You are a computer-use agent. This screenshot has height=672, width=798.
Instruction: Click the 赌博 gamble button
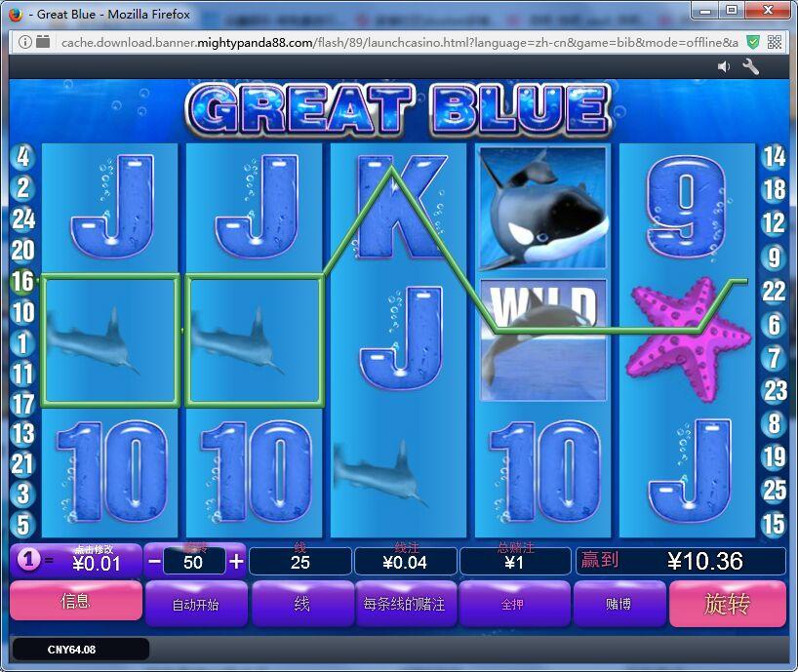tap(618, 604)
